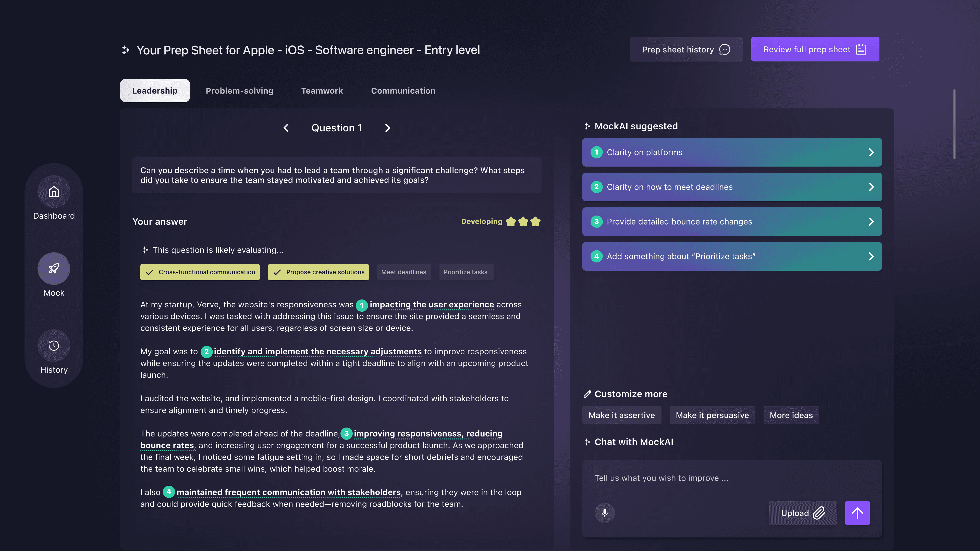Expand the Clarity on platforms suggestion
Viewport: 980px width, 551px height.
732,152
